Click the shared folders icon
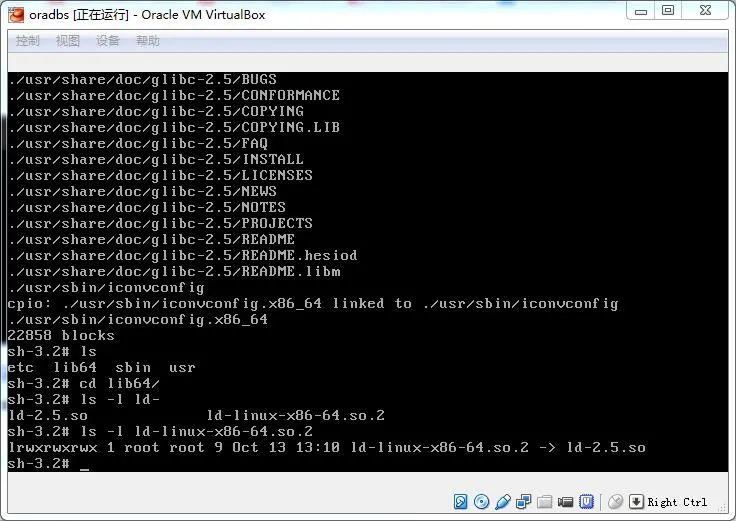 coord(544,502)
